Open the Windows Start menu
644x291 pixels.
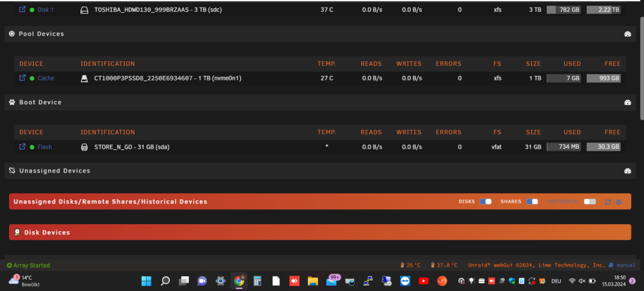[146, 281]
